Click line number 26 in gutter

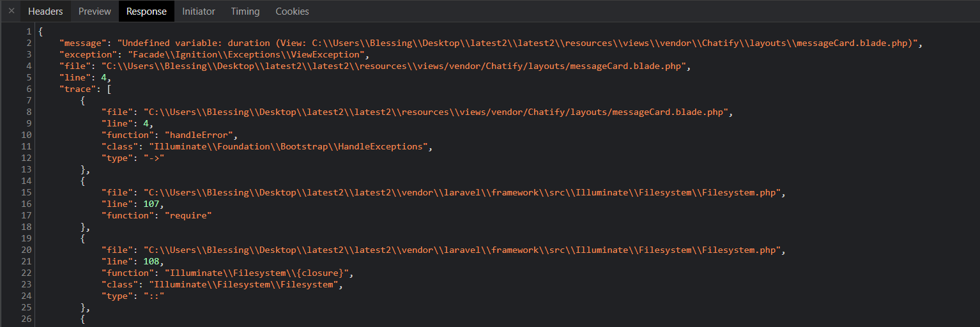(x=26, y=319)
